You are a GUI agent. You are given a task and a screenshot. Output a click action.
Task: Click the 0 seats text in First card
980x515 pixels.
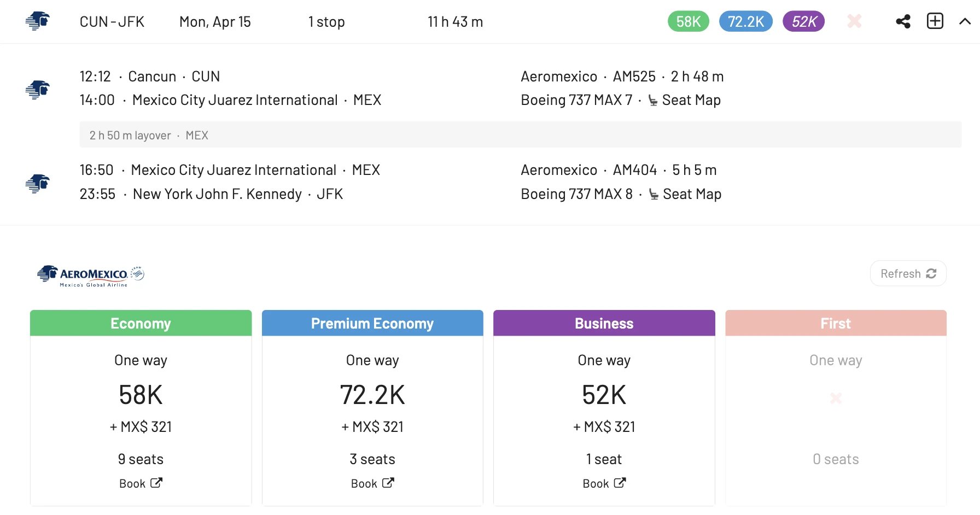(836, 459)
